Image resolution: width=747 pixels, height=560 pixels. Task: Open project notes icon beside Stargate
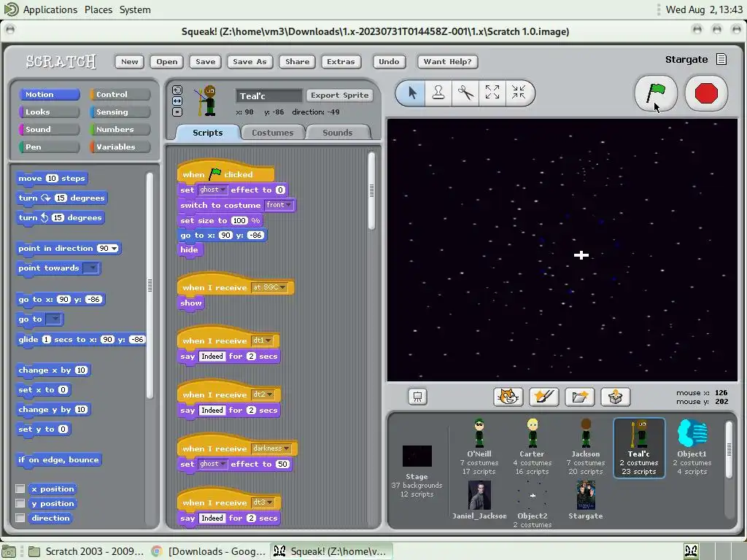(x=721, y=60)
